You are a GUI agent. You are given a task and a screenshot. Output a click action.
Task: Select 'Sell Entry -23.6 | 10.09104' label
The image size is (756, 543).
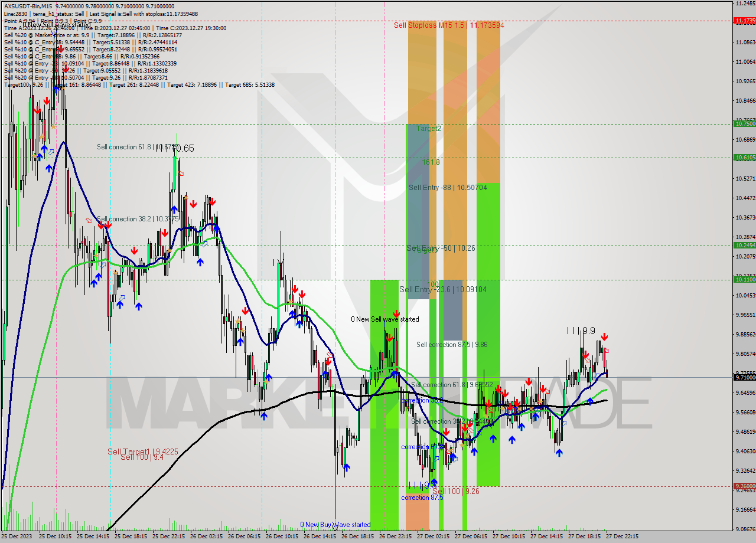click(x=443, y=289)
